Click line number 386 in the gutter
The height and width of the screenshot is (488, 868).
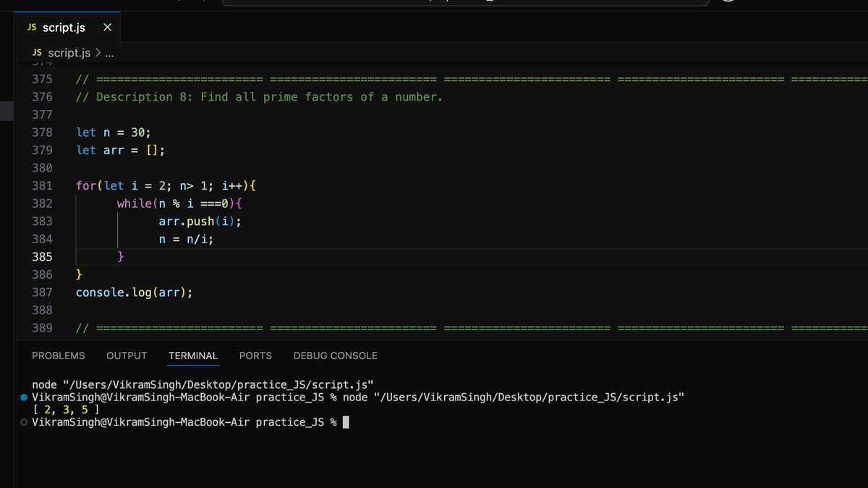click(x=43, y=274)
